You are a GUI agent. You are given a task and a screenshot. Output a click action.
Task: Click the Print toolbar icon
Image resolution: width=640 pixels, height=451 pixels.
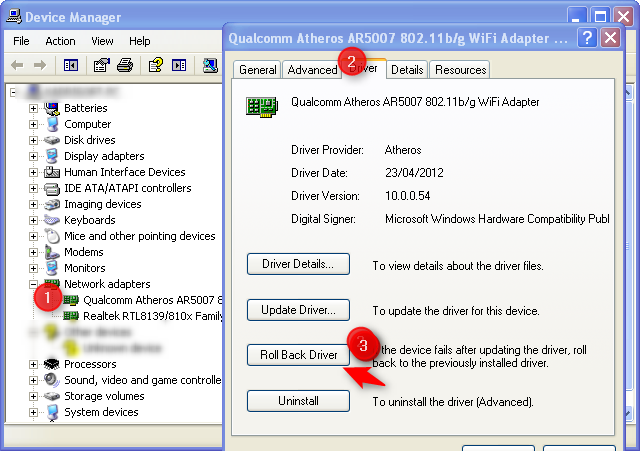(125, 66)
